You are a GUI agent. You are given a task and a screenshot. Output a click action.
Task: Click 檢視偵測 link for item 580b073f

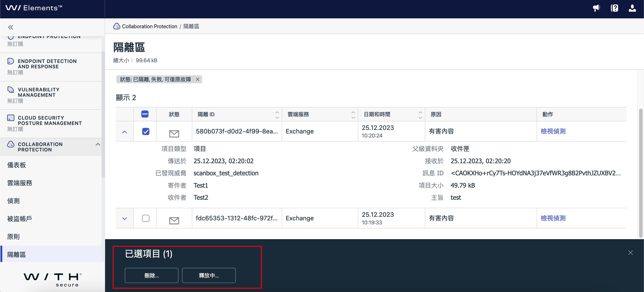[553, 131]
